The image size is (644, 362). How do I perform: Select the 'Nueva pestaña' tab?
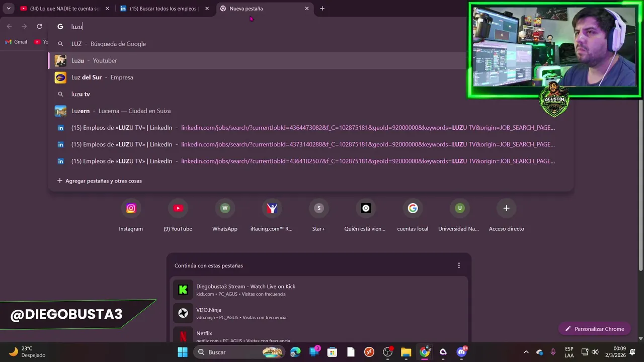coord(265,9)
